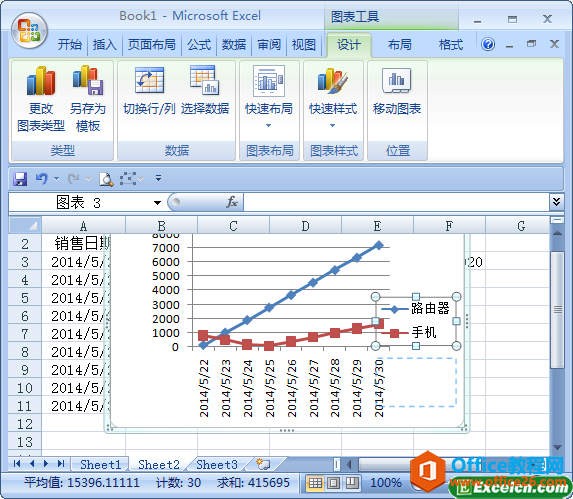
Task: Click the blue 路由器 line data series
Action: pos(291,295)
